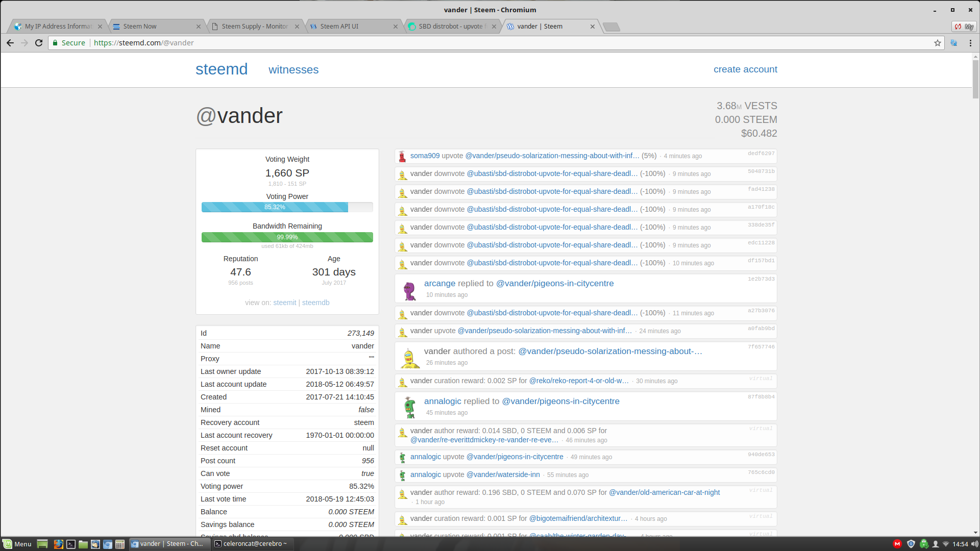Open the calculator launcher in the taskbar
The image size is (980, 551).
pyautogui.click(x=120, y=544)
